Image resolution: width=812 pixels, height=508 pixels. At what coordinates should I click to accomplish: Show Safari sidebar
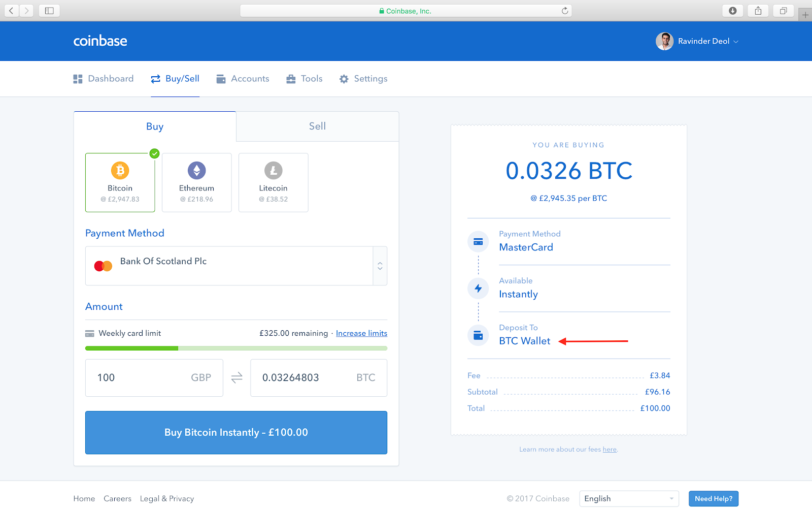tap(49, 11)
